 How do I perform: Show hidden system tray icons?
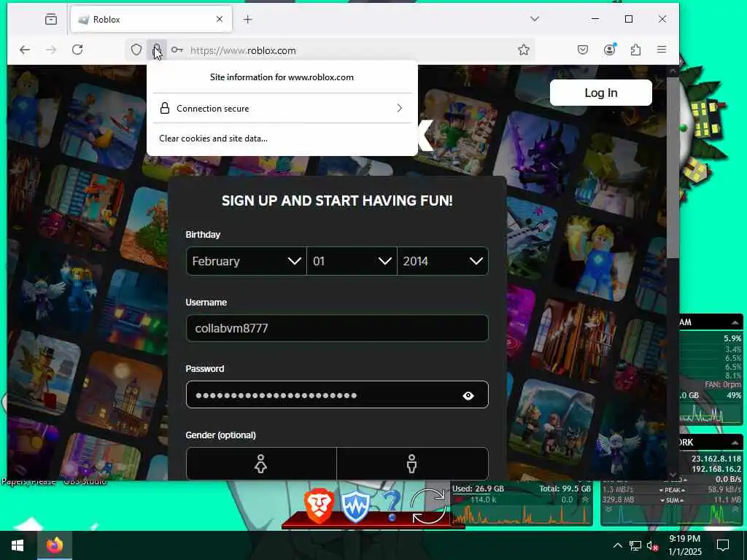click(x=617, y=545)
